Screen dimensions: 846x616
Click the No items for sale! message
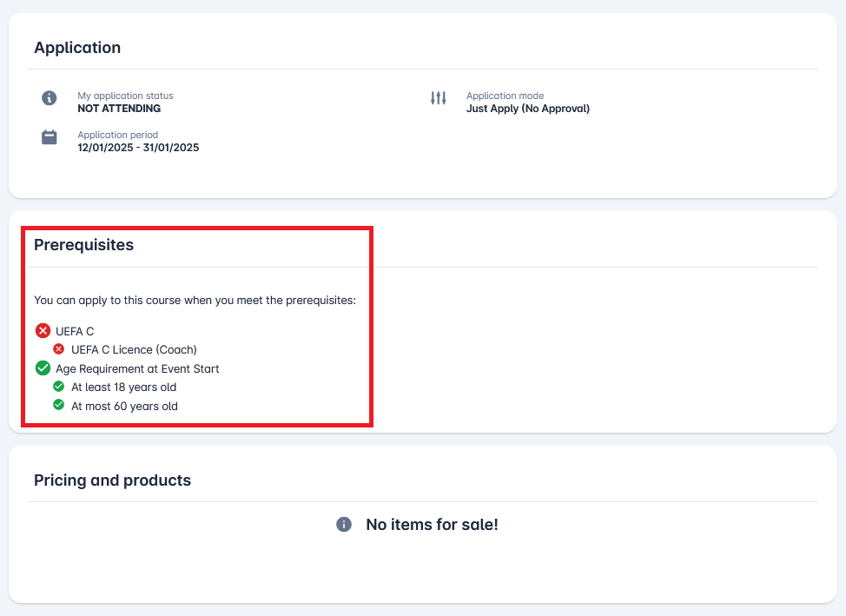432,525
